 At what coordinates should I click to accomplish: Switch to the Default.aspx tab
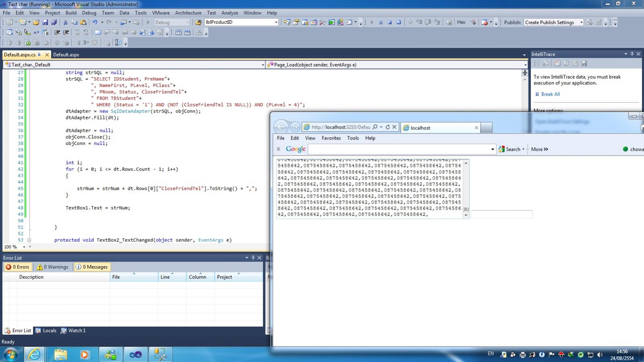(x=66, y=55)
